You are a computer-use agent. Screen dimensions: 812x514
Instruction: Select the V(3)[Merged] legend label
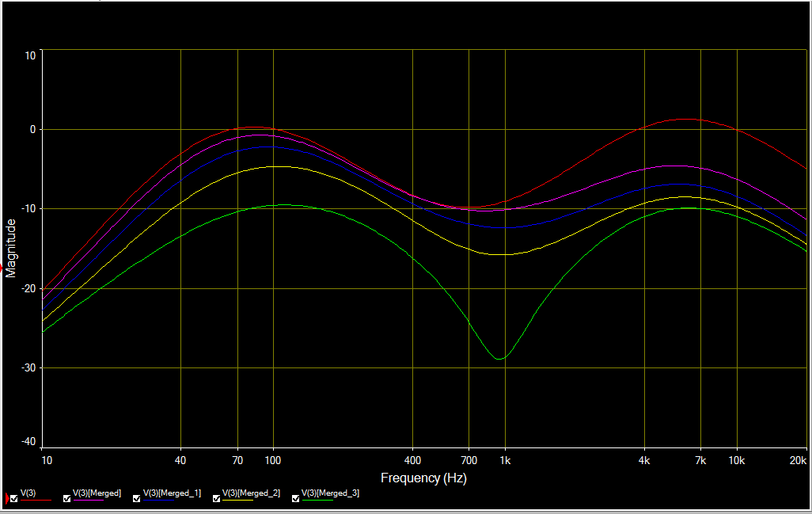pos(97,493)
